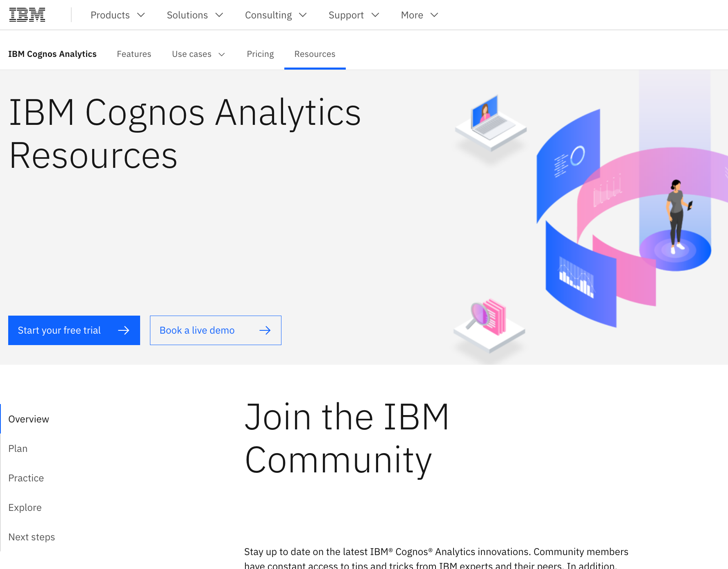Jump to the Practice section
Screen dimensions: 728x569
click(x=26, y=478)
